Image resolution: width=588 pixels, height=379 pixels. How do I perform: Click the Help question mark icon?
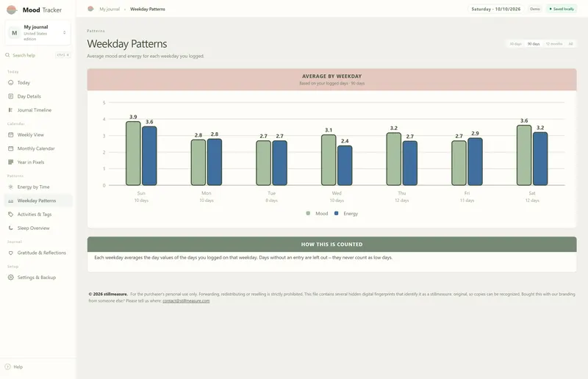pyautogui.click(x=7, y=367)
